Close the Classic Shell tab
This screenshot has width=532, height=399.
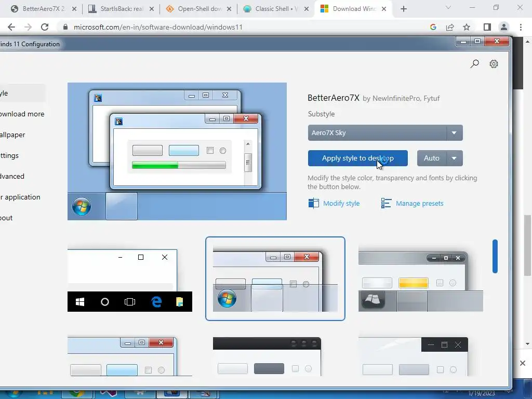307,9
